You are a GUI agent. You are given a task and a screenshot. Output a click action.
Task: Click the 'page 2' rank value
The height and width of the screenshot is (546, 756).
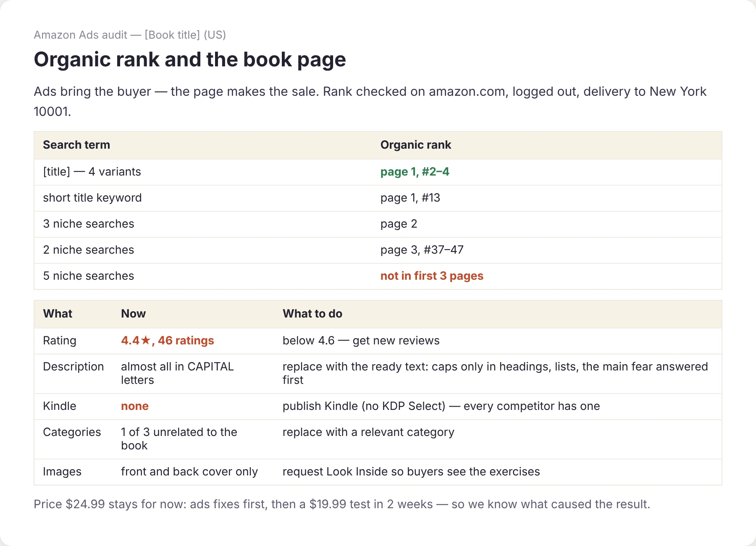tap(399, 224)
